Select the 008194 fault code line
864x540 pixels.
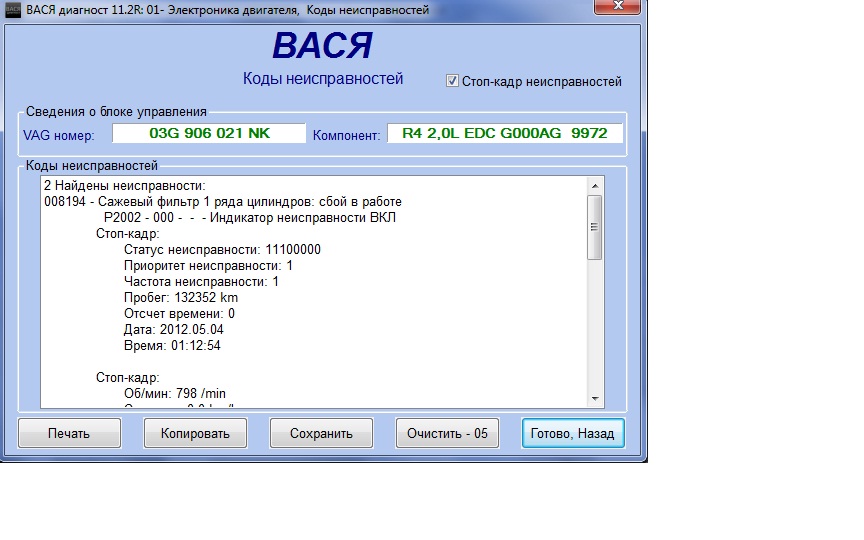click(x=223, y=201)
